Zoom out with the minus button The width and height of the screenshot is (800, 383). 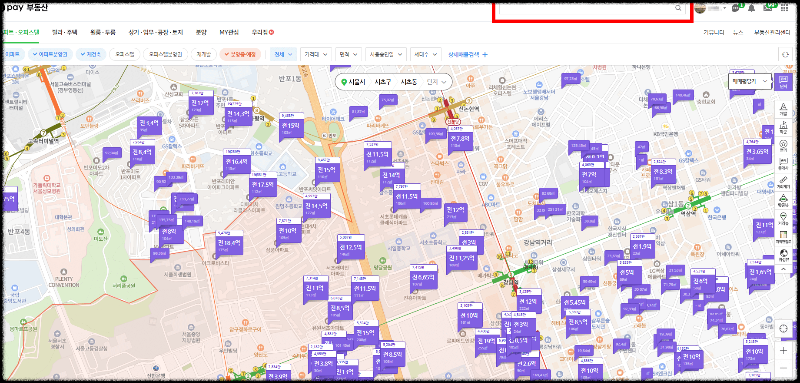pos(784,368)
